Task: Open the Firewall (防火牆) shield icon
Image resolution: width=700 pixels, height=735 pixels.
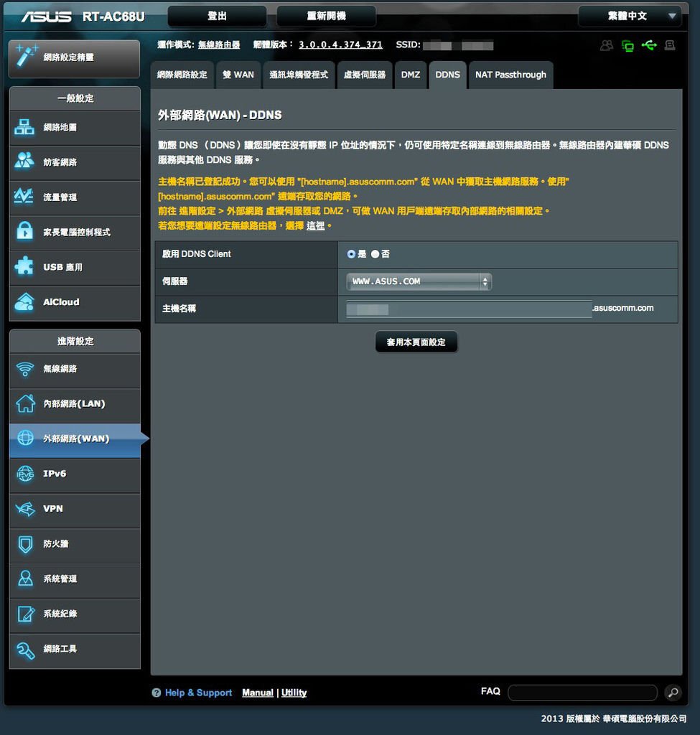Action: point(25,544)
